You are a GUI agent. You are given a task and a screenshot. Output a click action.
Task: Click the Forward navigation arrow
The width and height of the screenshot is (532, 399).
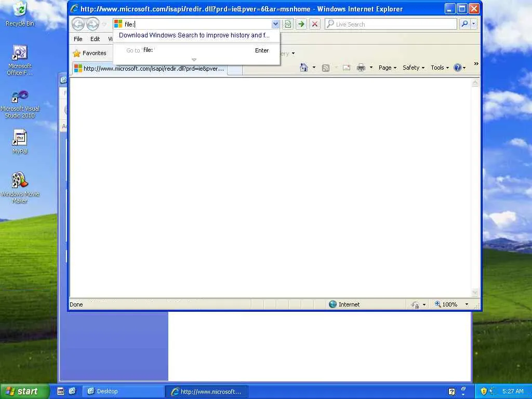[92, 24]
